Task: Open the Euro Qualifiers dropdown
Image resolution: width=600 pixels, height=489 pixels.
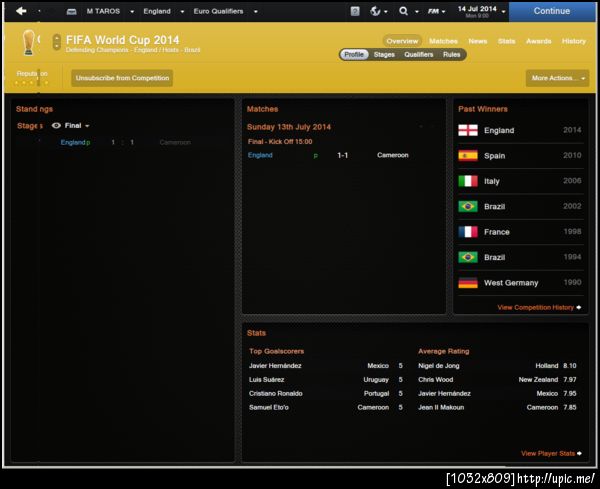Action: pos(256,12)
